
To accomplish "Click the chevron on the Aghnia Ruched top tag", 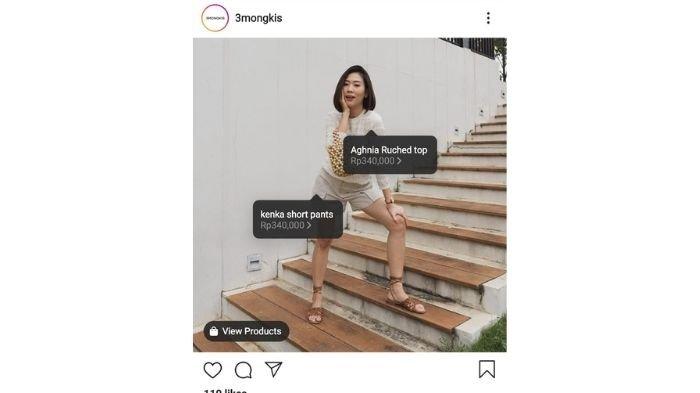I will (x=399, y=161).
